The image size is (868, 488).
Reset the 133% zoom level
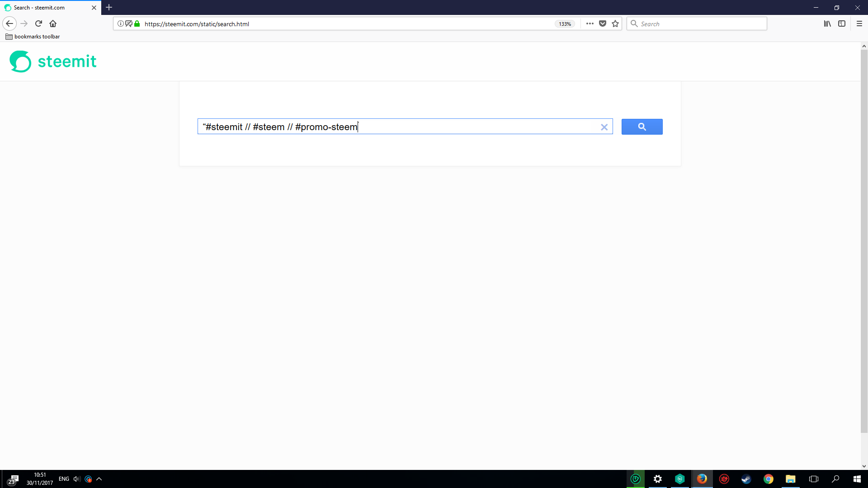(x=565, y=24)
